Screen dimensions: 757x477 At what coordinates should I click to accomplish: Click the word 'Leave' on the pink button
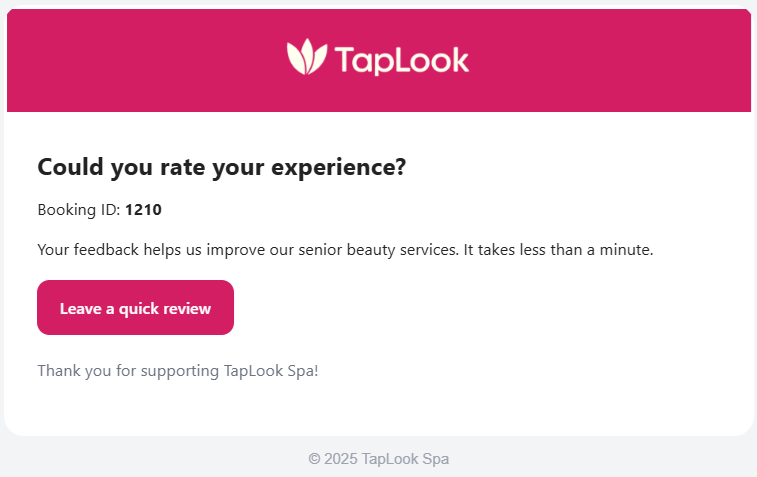81,308
